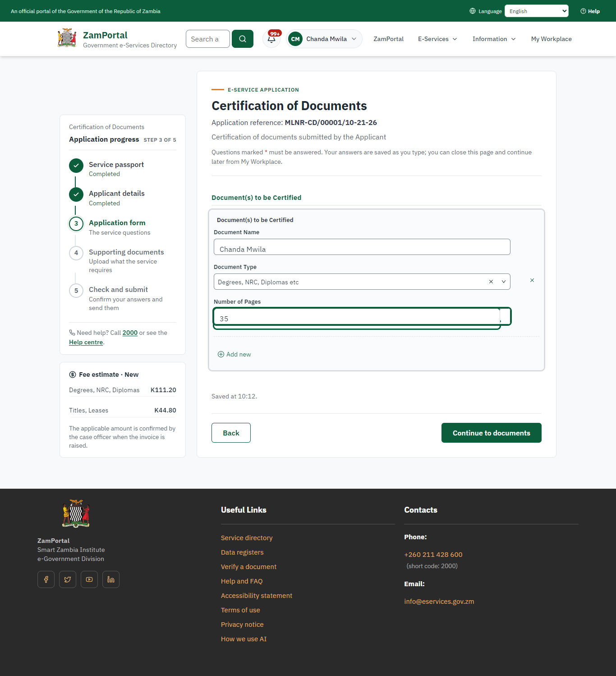Open the Accessibility statement link
Screen dimensions: 616x676
pos(257,596)
